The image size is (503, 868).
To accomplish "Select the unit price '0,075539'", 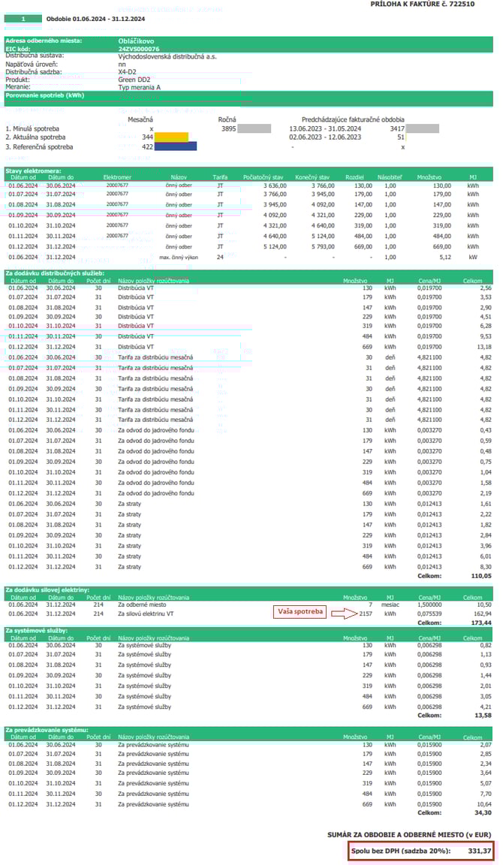I will [x=429, y=614].
